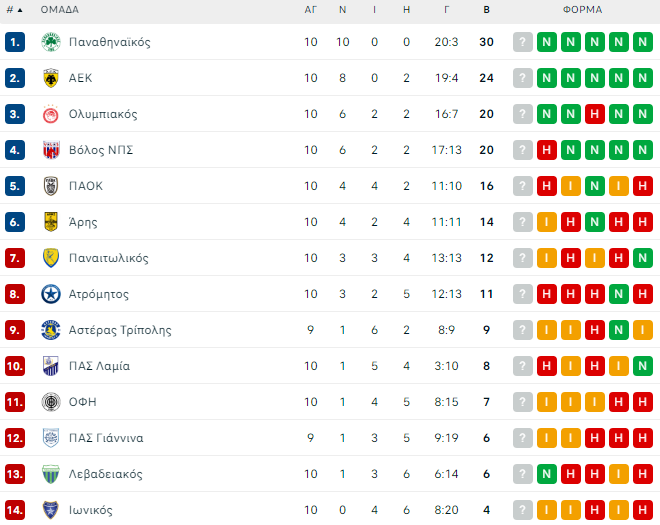Screen dimensions: 660x525
Task: Click the Olympiacos club logo
Action: point(51,114)
